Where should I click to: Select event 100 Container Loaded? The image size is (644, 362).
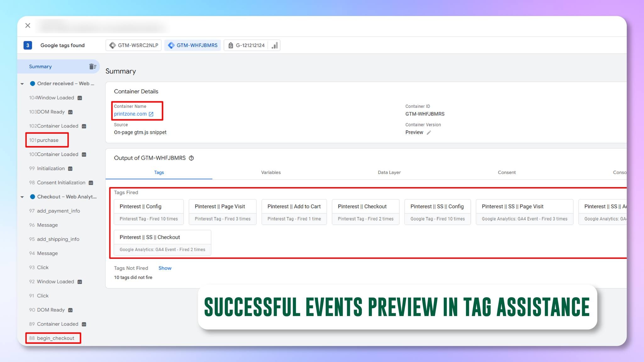click(54, 154)
